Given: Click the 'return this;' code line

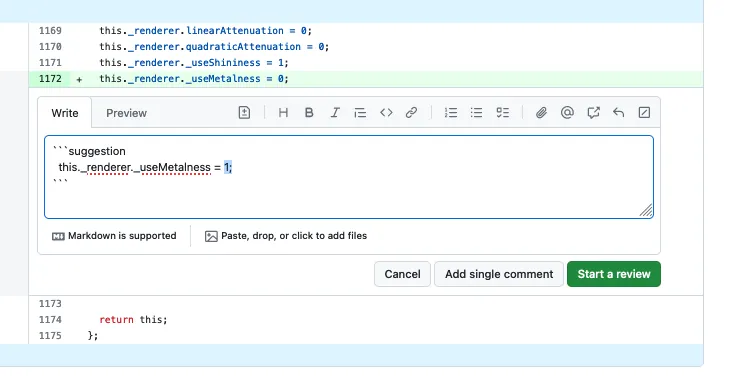Looking at the screenshot, I should pyautogui.click(x=133, y=320).
